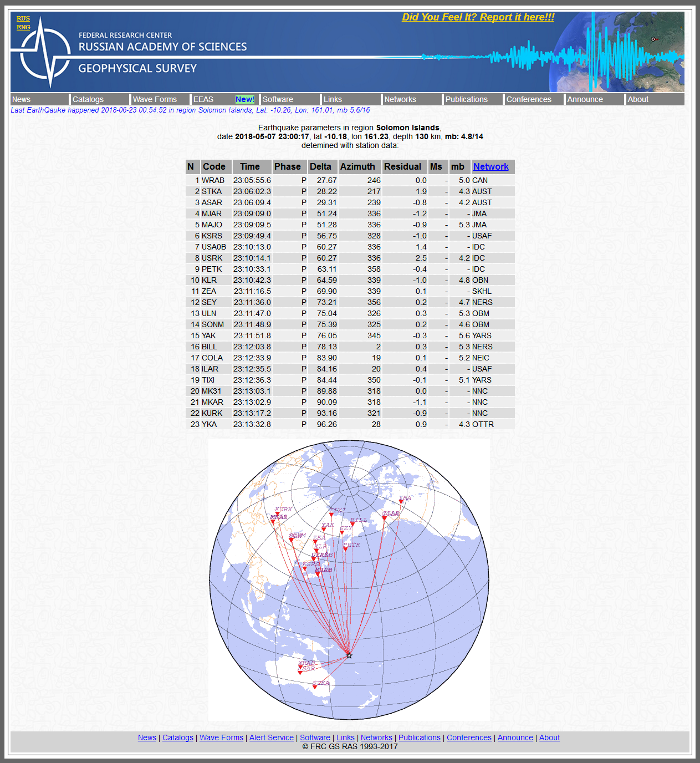
Task: Open Wave Forms in top navigation bar
Action: point(155,99)
